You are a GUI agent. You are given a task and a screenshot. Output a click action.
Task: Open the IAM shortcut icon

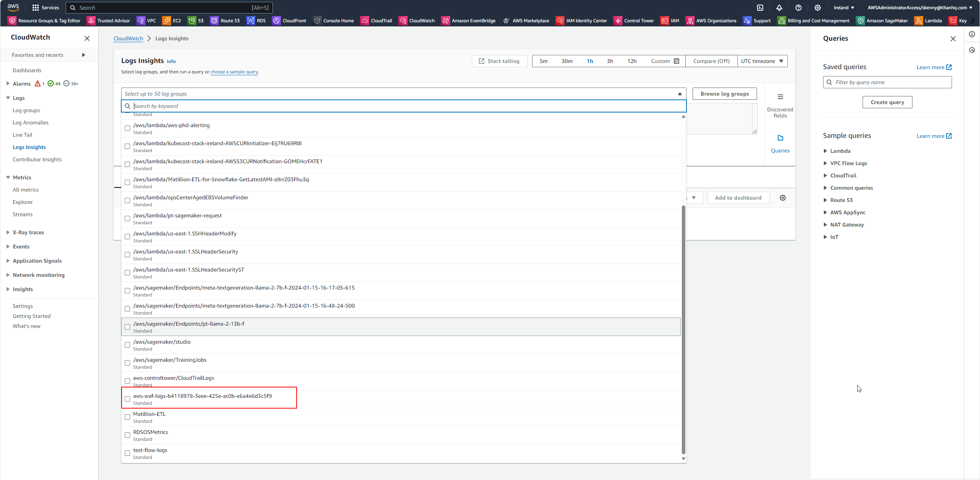coord(665,21)
